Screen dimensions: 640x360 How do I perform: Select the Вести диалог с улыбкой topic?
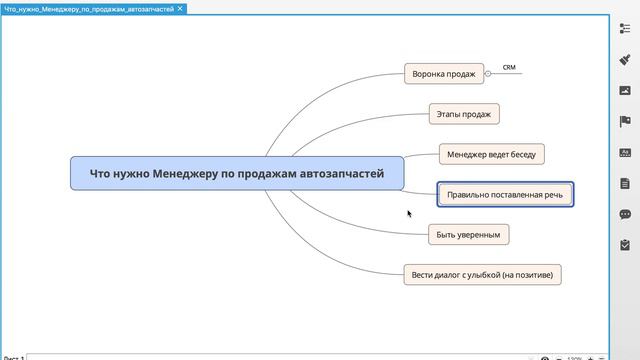(x=482, y=275)
